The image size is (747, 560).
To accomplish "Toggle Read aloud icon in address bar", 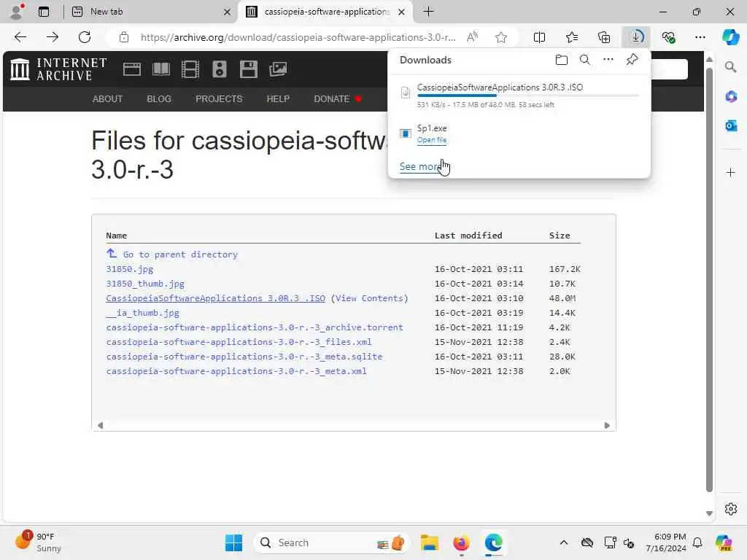I will coord(472,37).
